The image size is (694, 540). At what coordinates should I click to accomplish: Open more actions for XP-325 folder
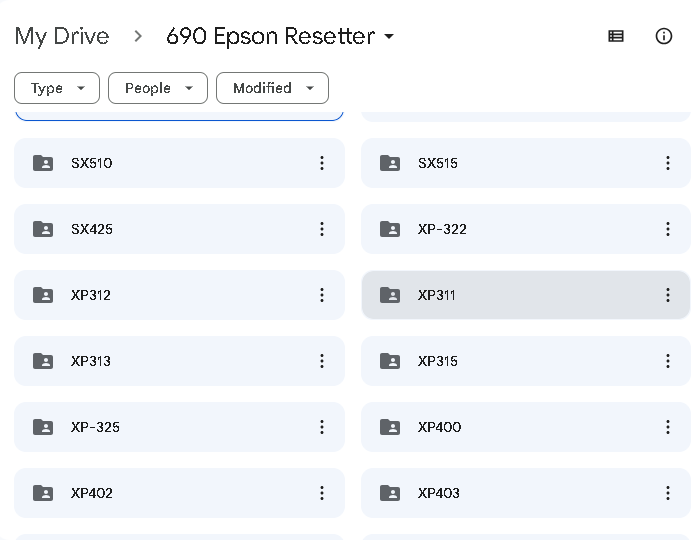click(322, 427)
